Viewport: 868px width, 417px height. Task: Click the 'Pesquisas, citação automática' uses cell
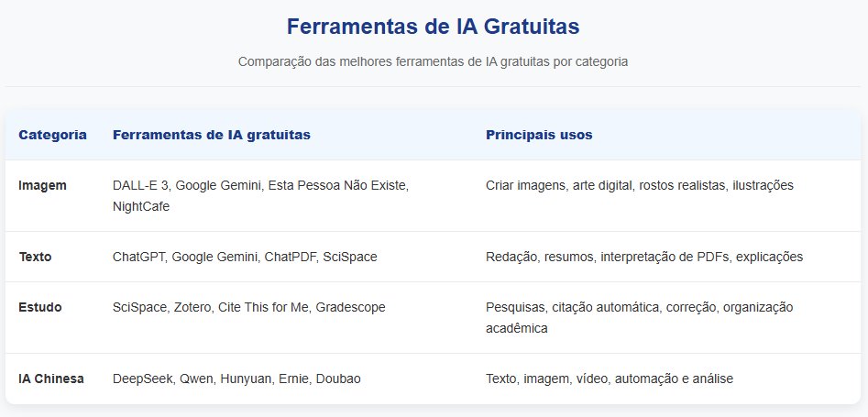click(x=639, y=317)
